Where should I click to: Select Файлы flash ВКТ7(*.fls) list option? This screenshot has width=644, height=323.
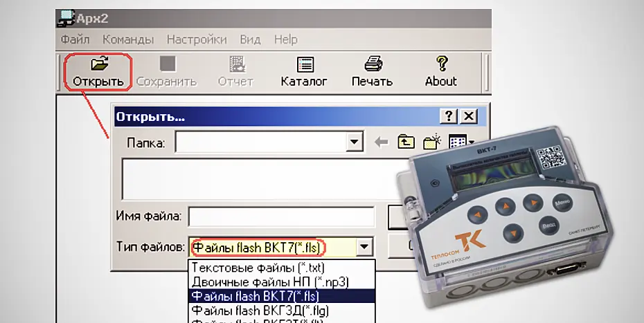point(281,296)
